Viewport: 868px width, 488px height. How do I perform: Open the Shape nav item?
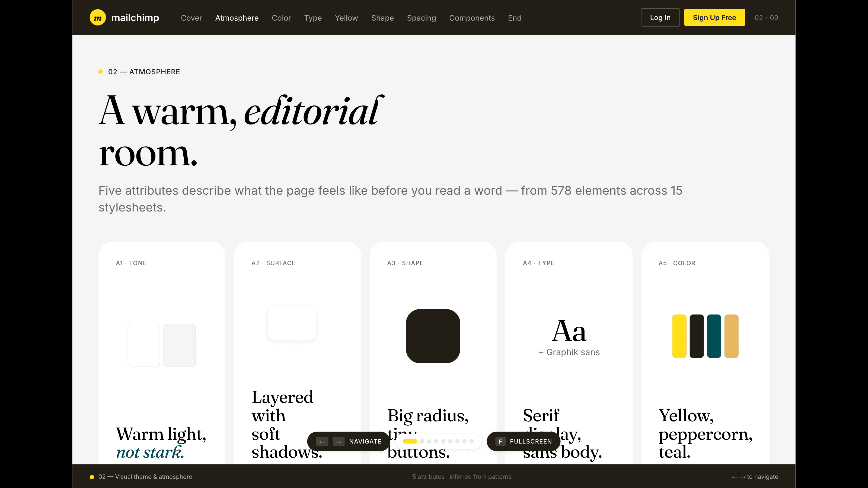pyautogui.click(x=382, y=18)
